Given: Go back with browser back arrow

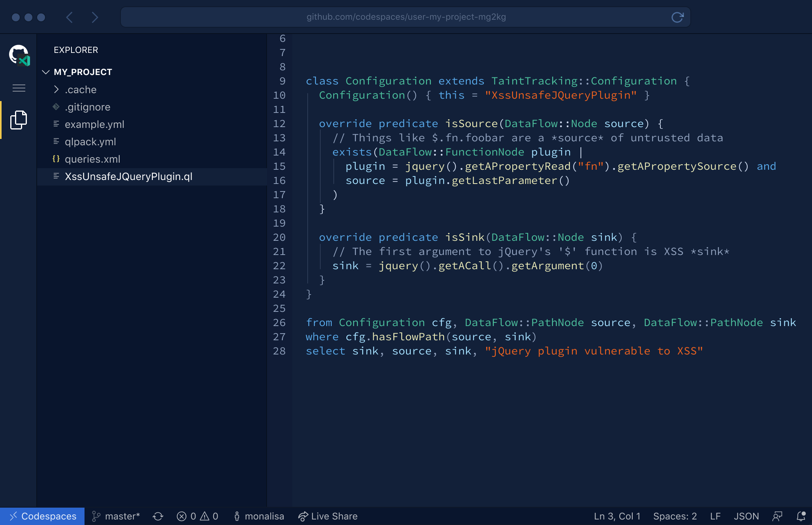Looking at the screenshot, I should 70,17.
